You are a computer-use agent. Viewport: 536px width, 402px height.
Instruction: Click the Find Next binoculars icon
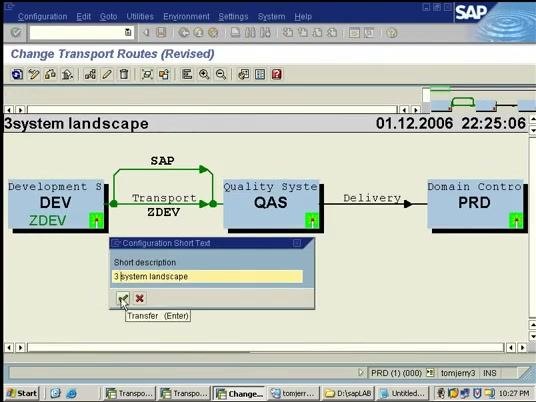pyautogui.click(x=265, y=33)
